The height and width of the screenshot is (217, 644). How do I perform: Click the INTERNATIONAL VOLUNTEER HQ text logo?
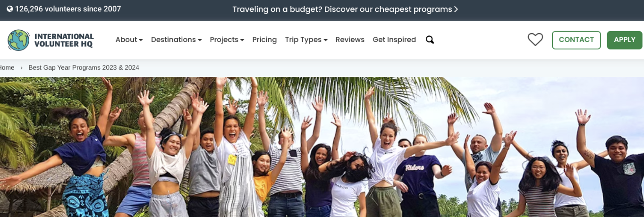point(64,40)
